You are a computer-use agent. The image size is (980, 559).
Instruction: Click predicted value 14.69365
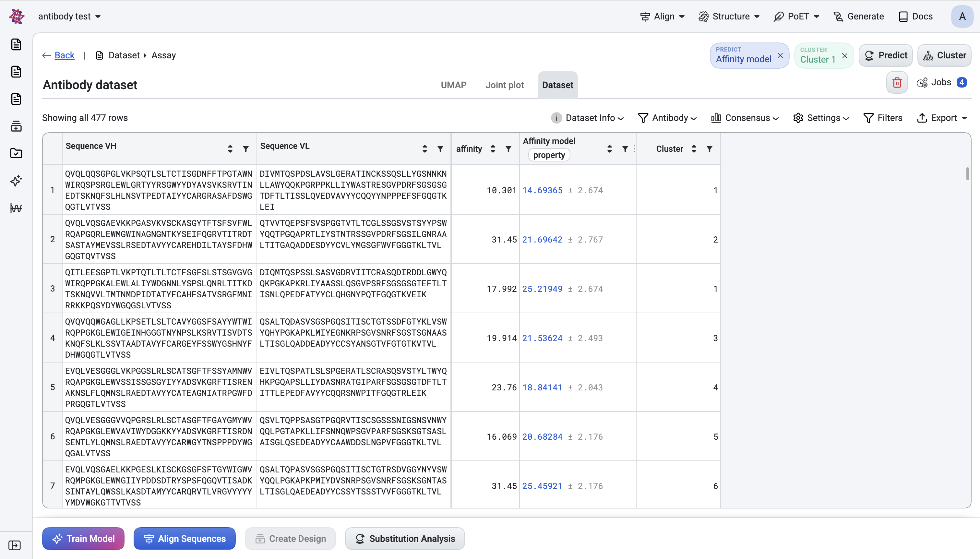click(x=542, y=190)
